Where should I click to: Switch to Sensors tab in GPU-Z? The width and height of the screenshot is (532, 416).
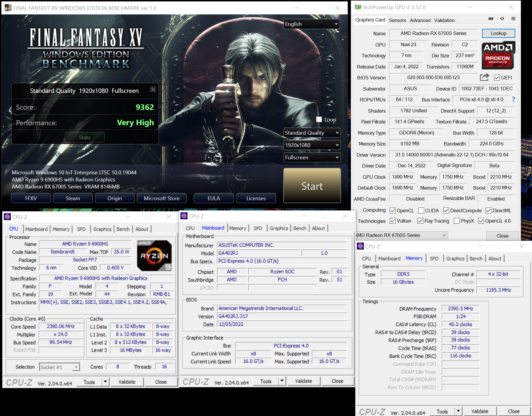(x=397, y=20)
